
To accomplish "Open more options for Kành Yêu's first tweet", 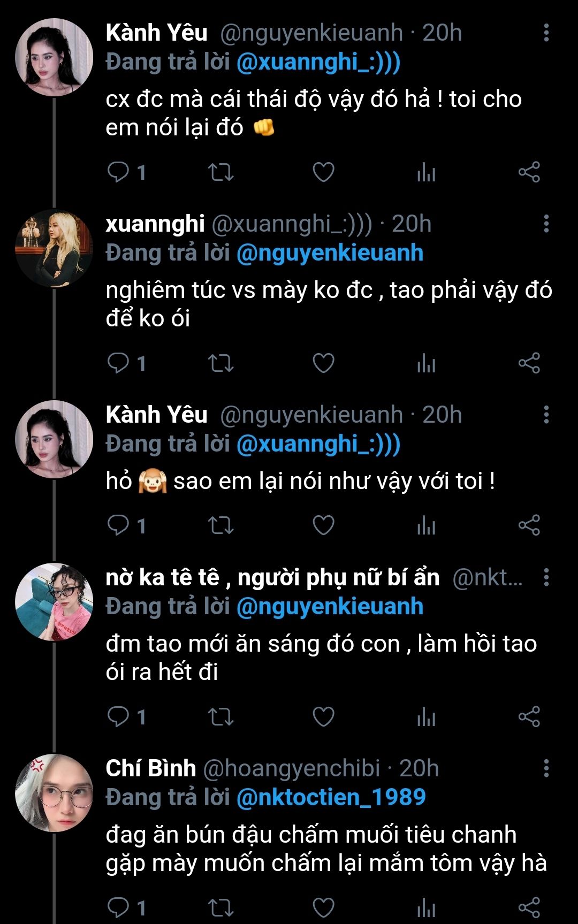I will (x=546, y=33).
